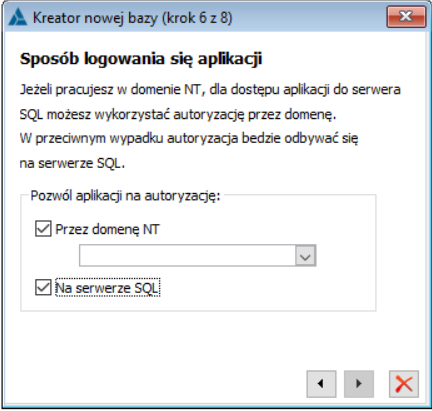Click the SQL możesz wykorzystać autoryzację line
The width and height of the screenshot is (432, 411).
tap(178, 115)
